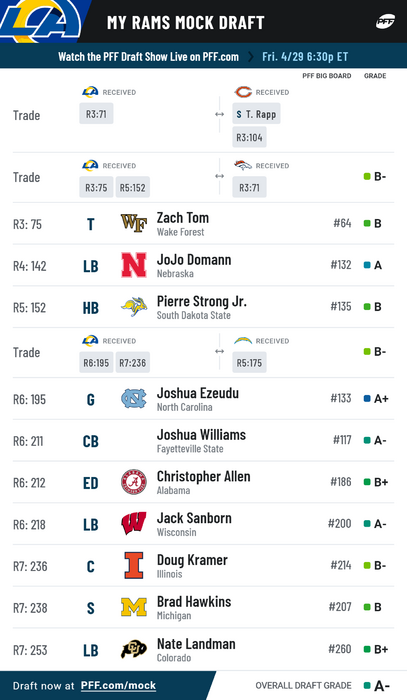Click the PFF logo in header
407x700 pixels.
385,21
